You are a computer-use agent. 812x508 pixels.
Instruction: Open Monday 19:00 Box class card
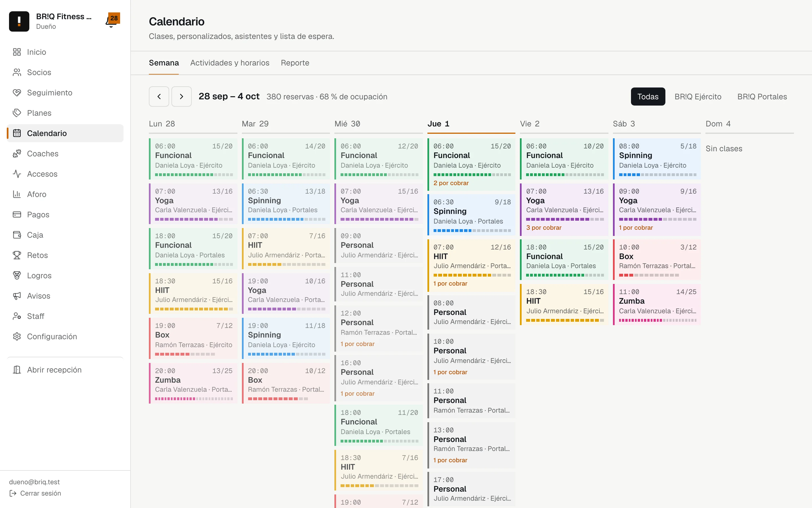193,338
